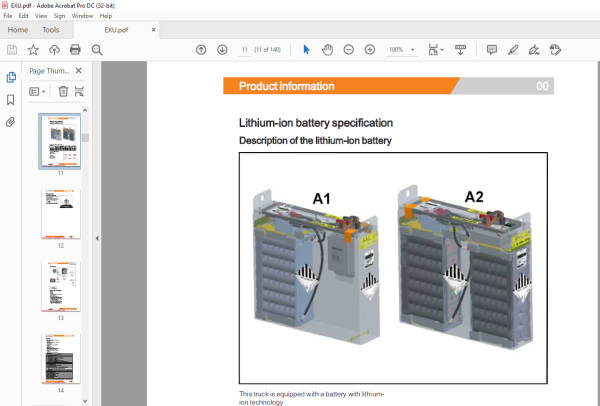Select the Highlight text pen tool
This screenshot has width=600, height=406.
513,50
